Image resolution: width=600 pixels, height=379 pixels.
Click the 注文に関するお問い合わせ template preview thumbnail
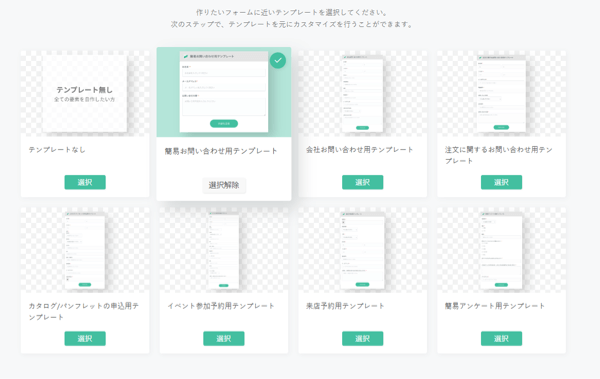[x=501, y=94]
